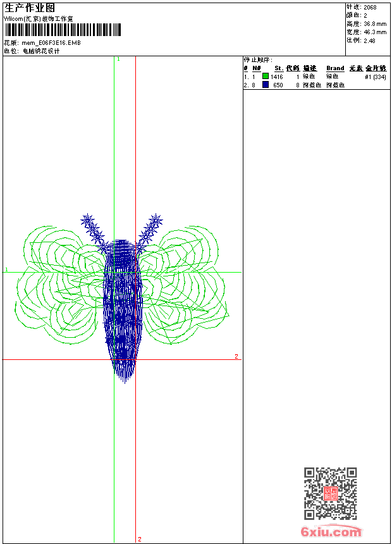Click the 元素 column header
Viewport: 392px width, 544px height.
pos(356,68)
